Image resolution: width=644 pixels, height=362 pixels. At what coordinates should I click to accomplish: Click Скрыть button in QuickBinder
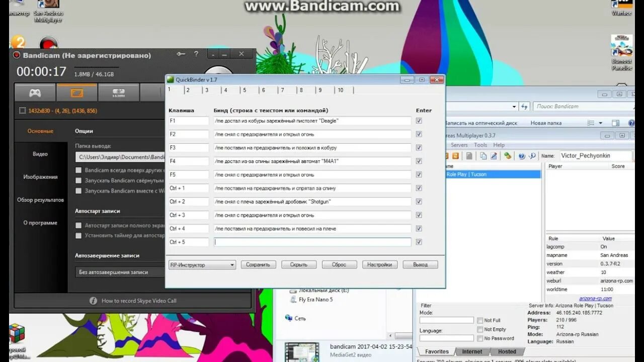tap(299, 264)
